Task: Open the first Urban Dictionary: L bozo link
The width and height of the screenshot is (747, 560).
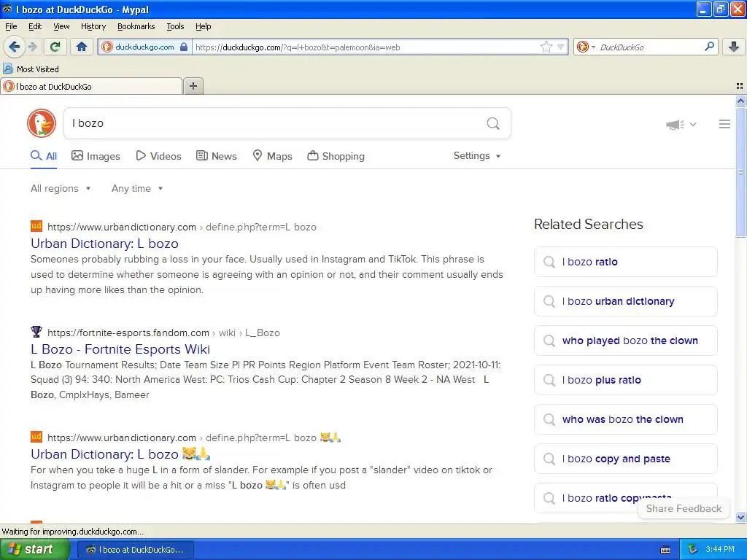Action: click(104, 244)
